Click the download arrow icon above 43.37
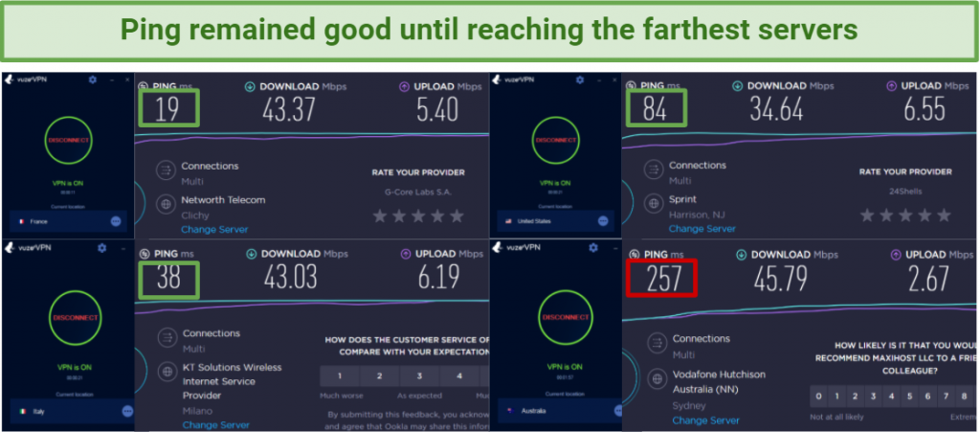This screenshot has width=980, height=432. point(250,86)
